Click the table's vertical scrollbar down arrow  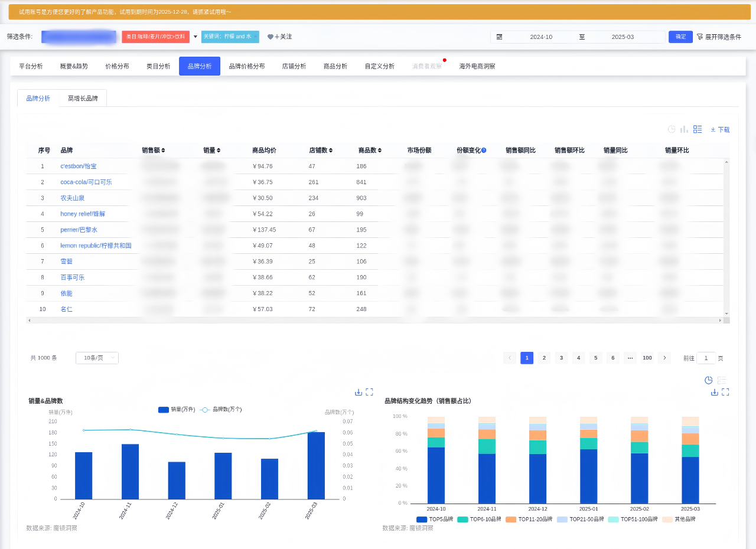tap(726, 314)
